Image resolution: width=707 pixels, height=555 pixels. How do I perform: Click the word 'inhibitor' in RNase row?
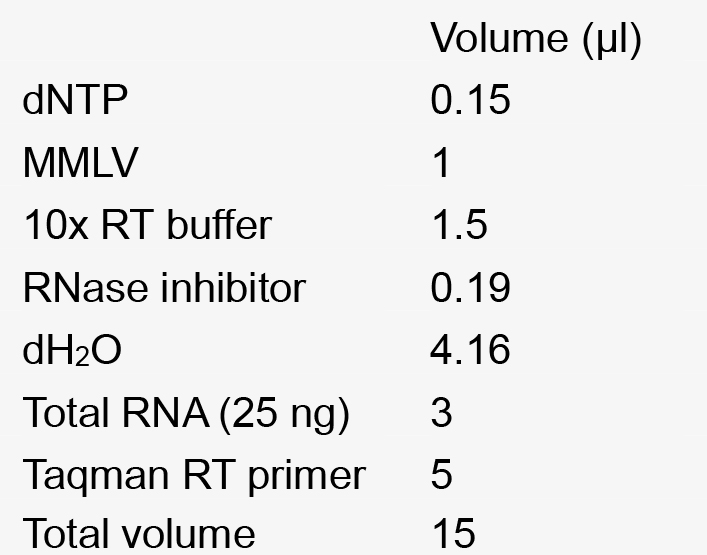[233, 287]
